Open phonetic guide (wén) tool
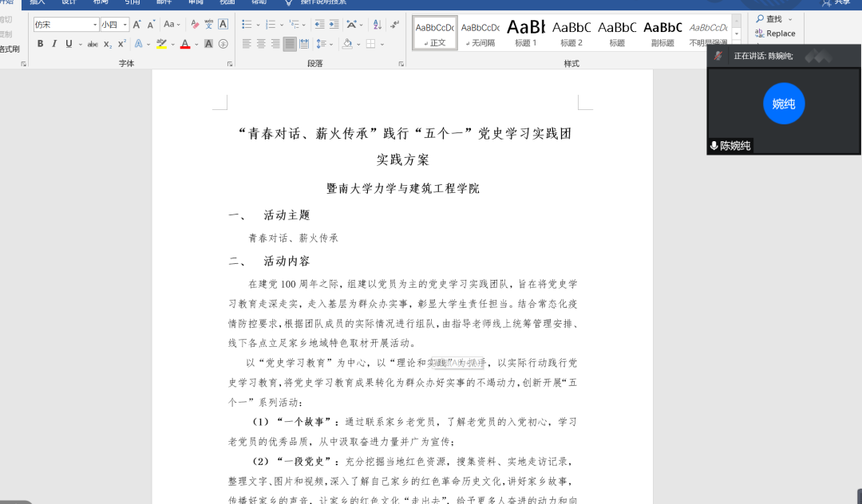The height and width of the screenshot is (504, 862). click(x=209, y=24)
